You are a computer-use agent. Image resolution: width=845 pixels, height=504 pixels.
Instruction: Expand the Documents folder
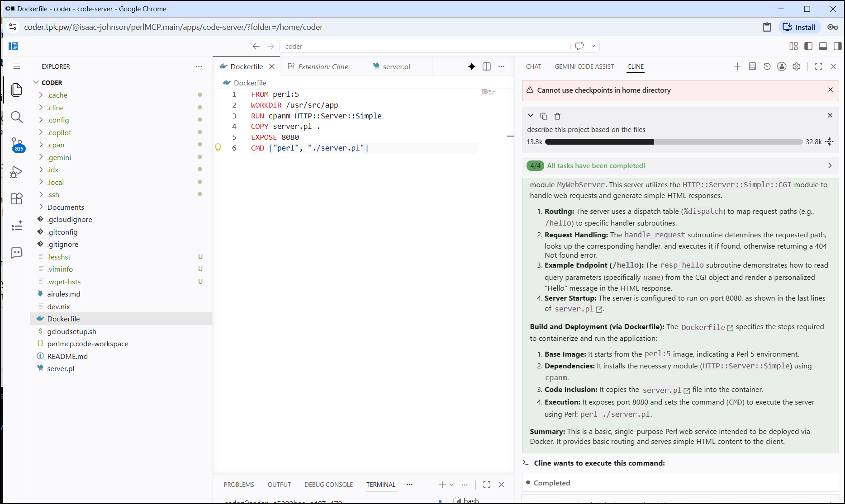[x=121, y=207]
